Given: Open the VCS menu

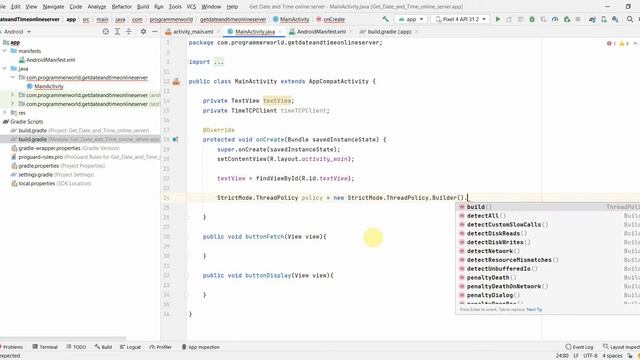Looking at the screenshot, I should point(191,7).
